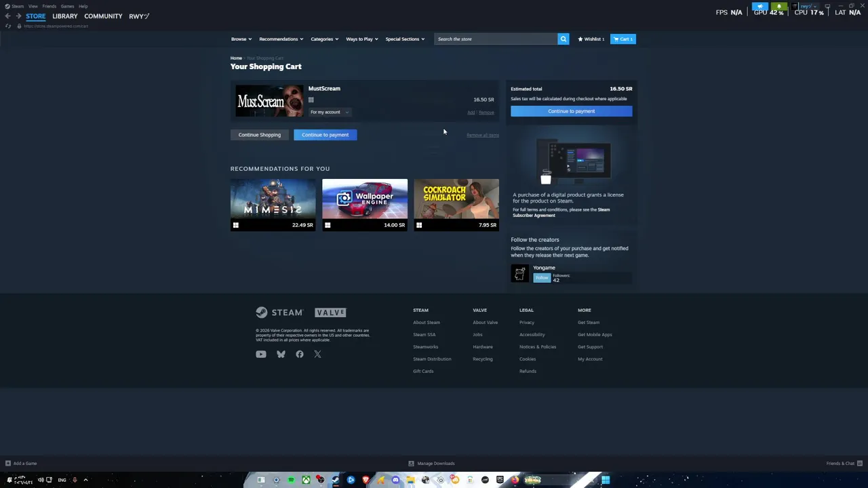The width and height of the screenshot is (868, 488).
Task: Click Add a Game plus icon
Action: pyautogui.click(x=7, y=464)
